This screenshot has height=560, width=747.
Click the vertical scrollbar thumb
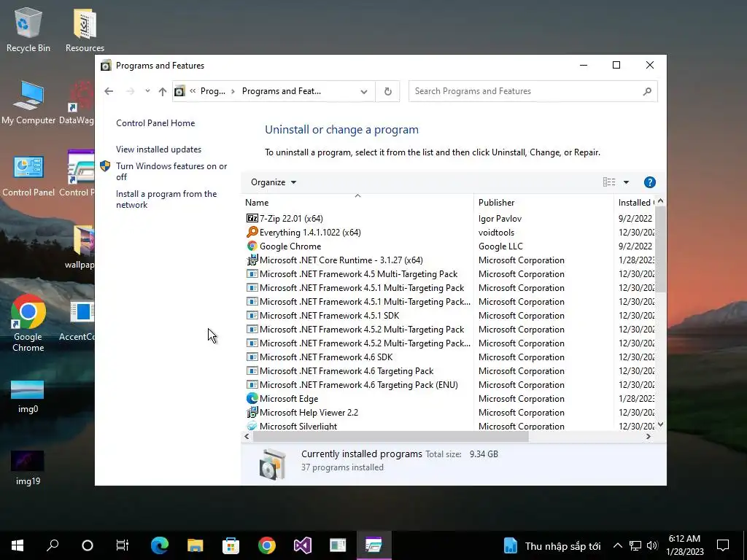[x=660, y=249]
